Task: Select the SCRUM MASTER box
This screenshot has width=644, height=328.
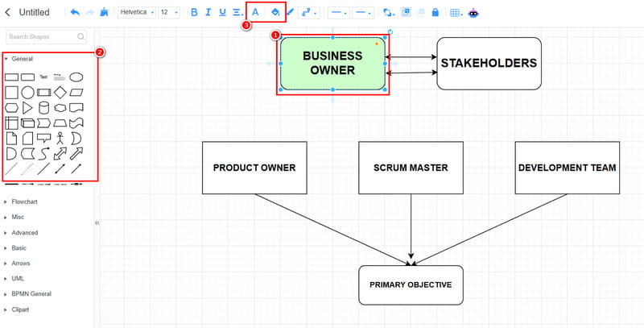Action: (x=411, y=168)
